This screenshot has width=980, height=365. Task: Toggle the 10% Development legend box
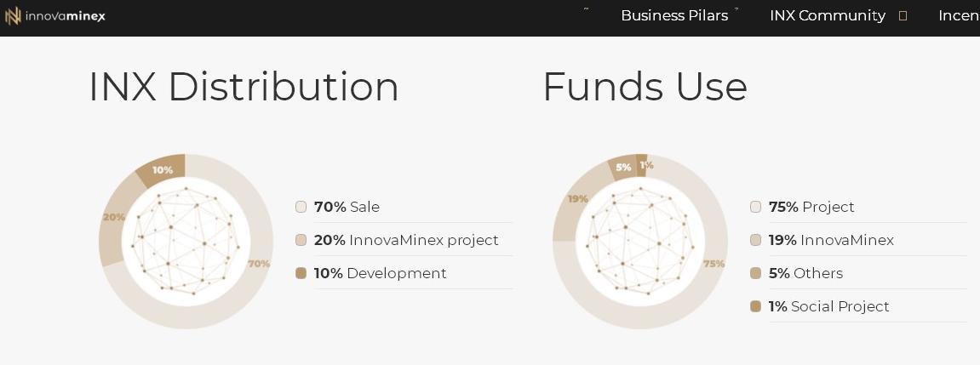click(301, 273)
